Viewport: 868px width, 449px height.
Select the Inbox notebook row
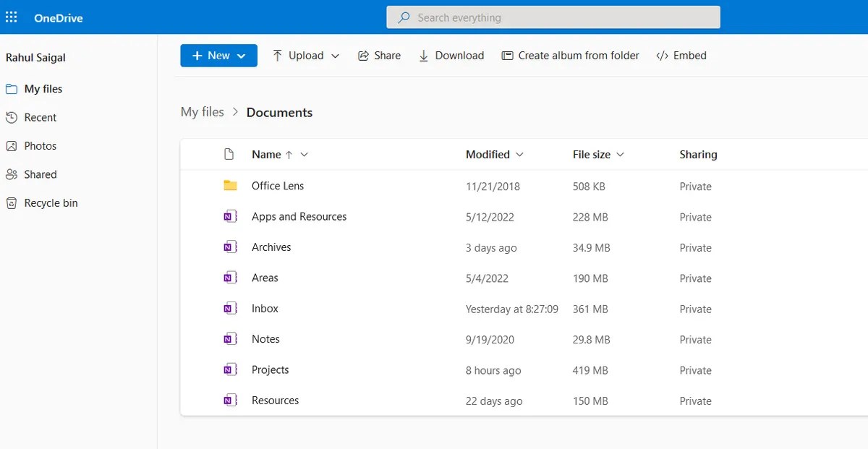265,308
